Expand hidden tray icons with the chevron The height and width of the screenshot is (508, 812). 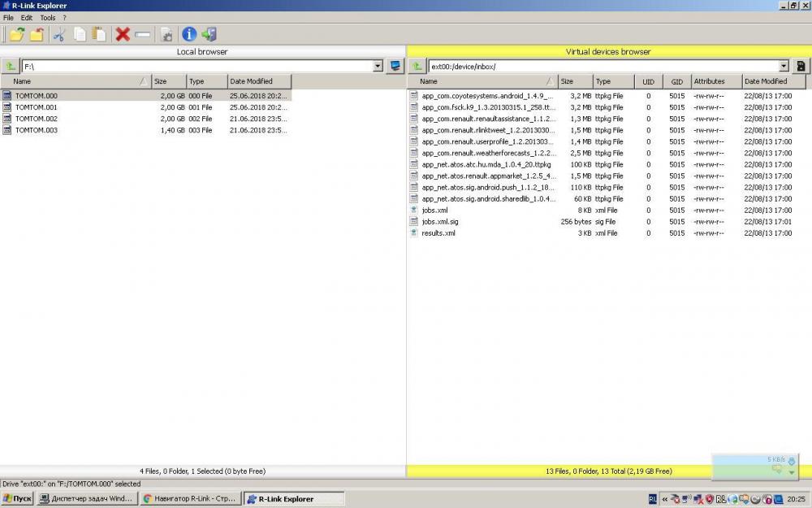coord(664,499)
